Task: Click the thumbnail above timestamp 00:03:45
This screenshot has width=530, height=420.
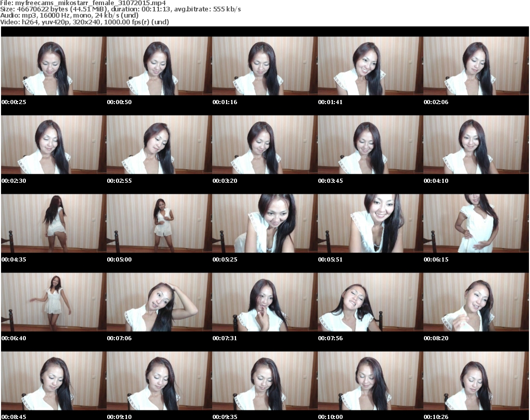Action: pos(371,144)
